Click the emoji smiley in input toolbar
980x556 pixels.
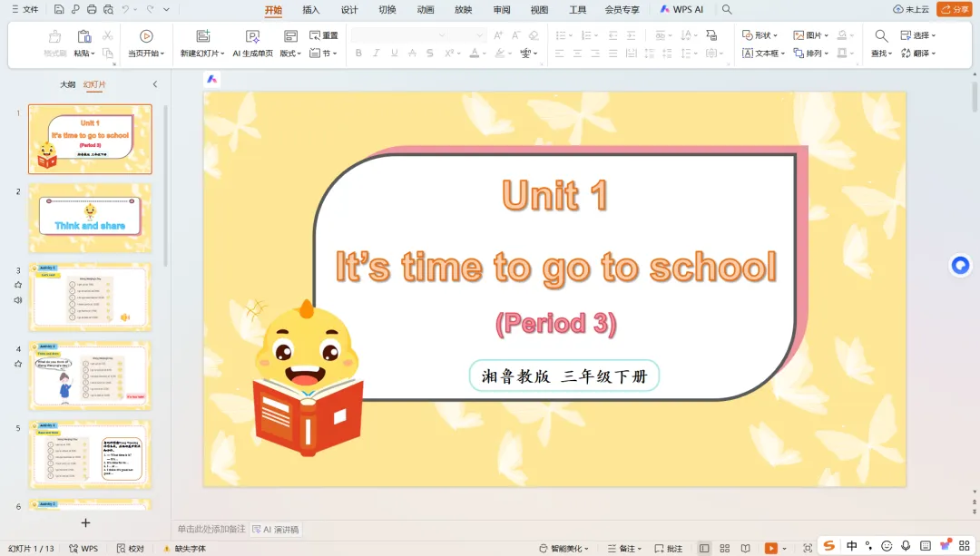tap(887, 546)
